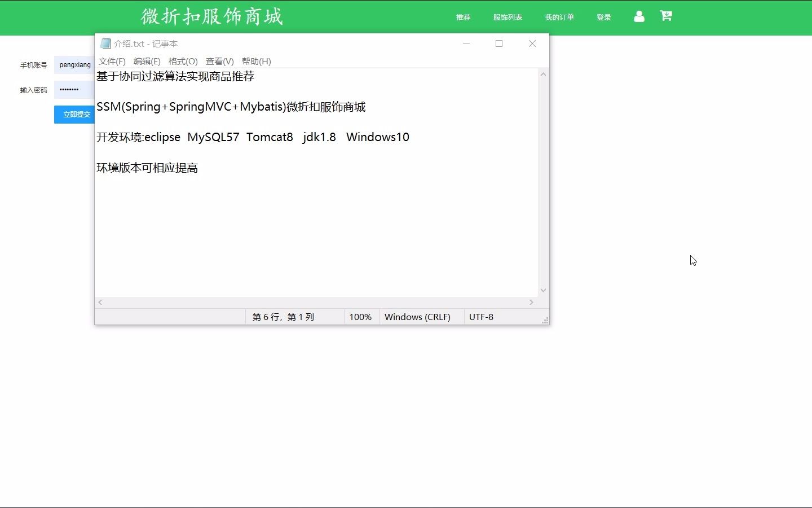Open the user profile icon in the header
Image resolution: width=812 pixels, height=508 pixels.
(x=639, y=16)
